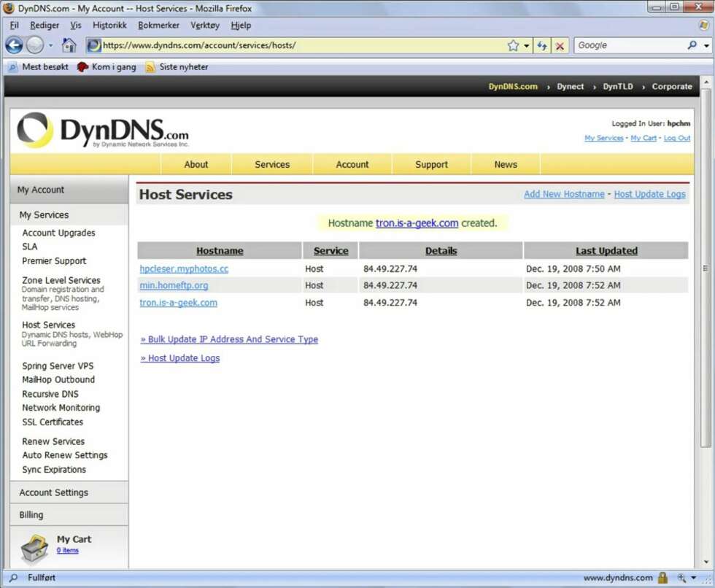715x588 pixels.
Task: Open Host Services in sidebar
Action: [x=48, y=325]
